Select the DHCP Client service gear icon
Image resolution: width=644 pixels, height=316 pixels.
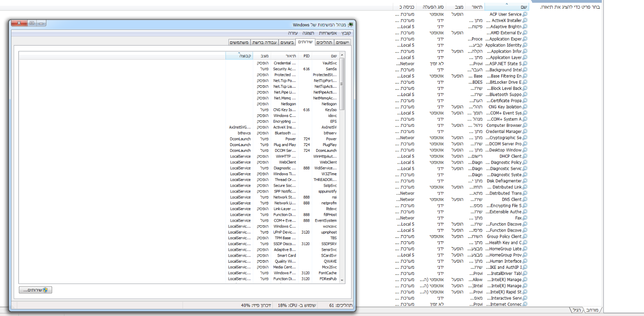525,156
